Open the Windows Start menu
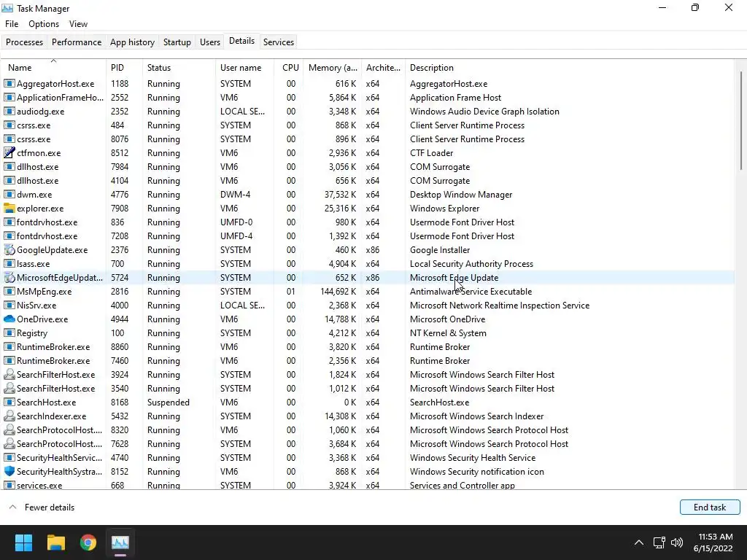This screenshot has height=560, width=747. (23, 542)
